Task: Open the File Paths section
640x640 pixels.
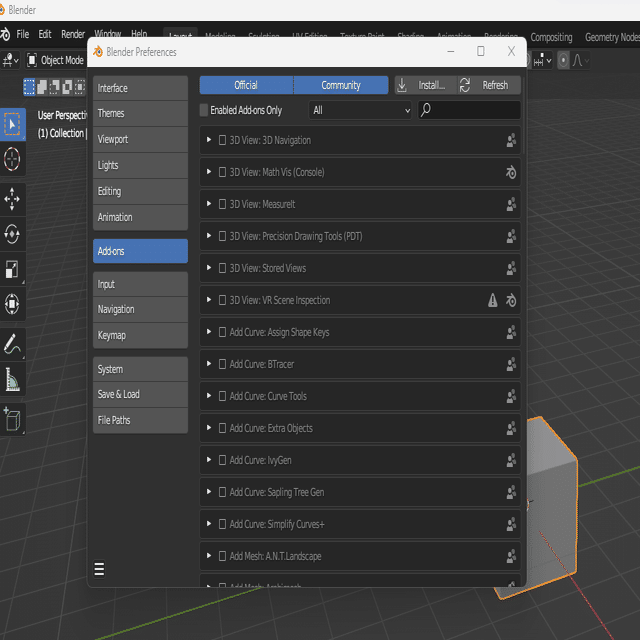Action: click(x=140, y=420)
